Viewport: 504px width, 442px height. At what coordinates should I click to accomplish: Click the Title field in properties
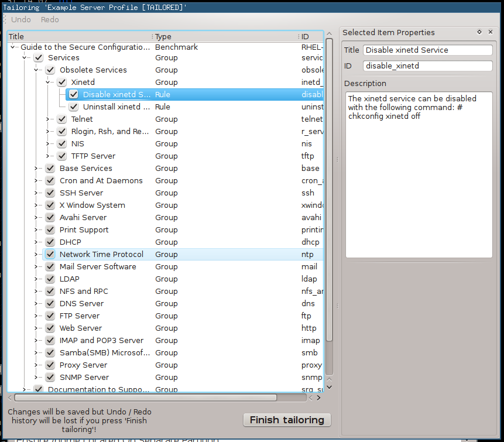427,50
